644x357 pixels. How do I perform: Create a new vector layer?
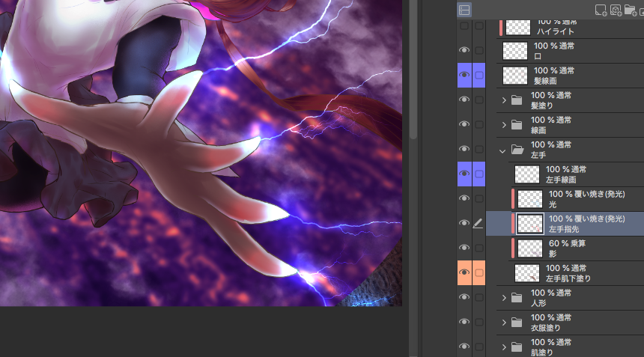click(x=616, y=10)
